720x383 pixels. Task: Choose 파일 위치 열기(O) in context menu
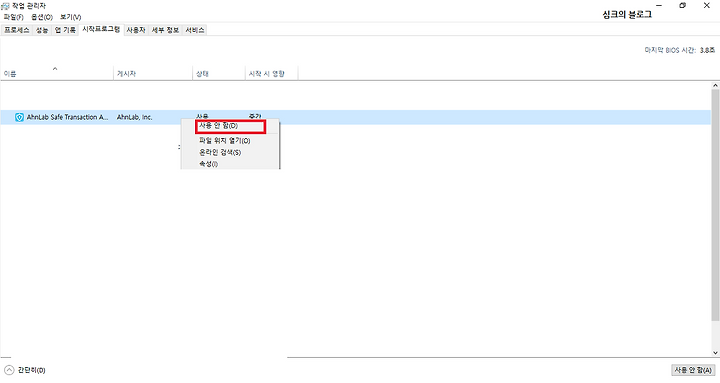pyautogui.click(x=230, y=141)
